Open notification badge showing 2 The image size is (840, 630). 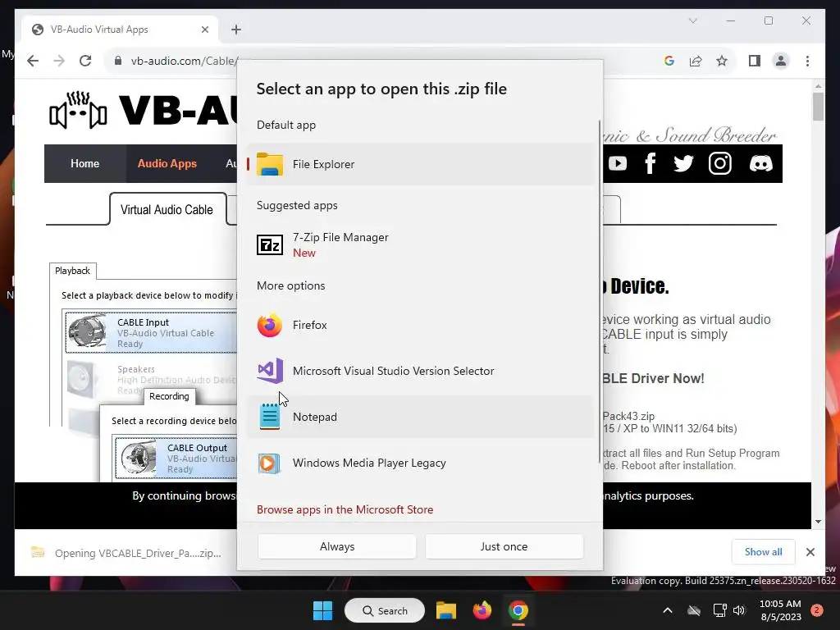[817, 610]
